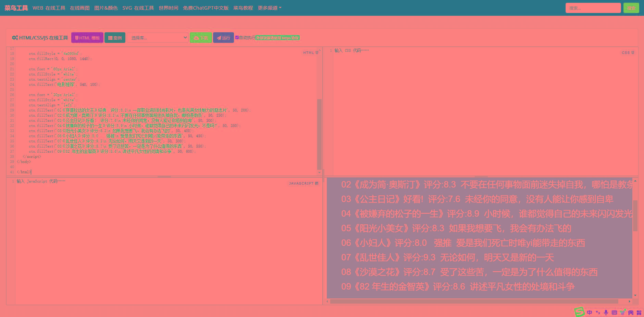The height and width of the screenshot is (317, 644).
Task: Open the SVG 在线工具 menu
Action: [x=138, y=8]
